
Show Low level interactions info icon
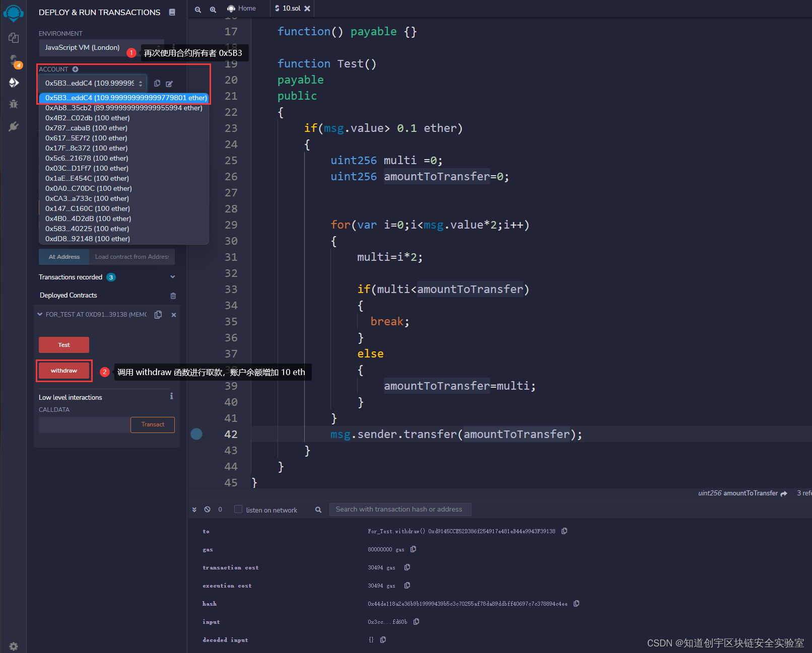172,396
